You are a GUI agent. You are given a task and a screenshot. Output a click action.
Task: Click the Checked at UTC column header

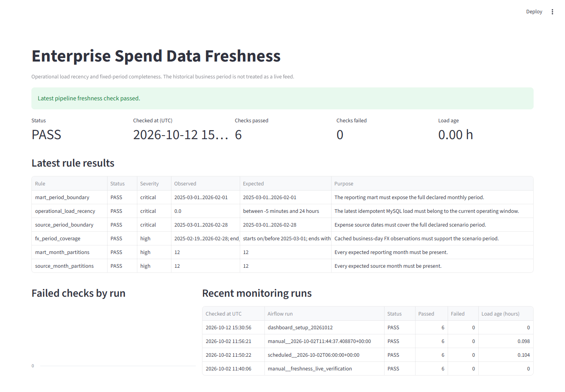(x=233, y=314)
